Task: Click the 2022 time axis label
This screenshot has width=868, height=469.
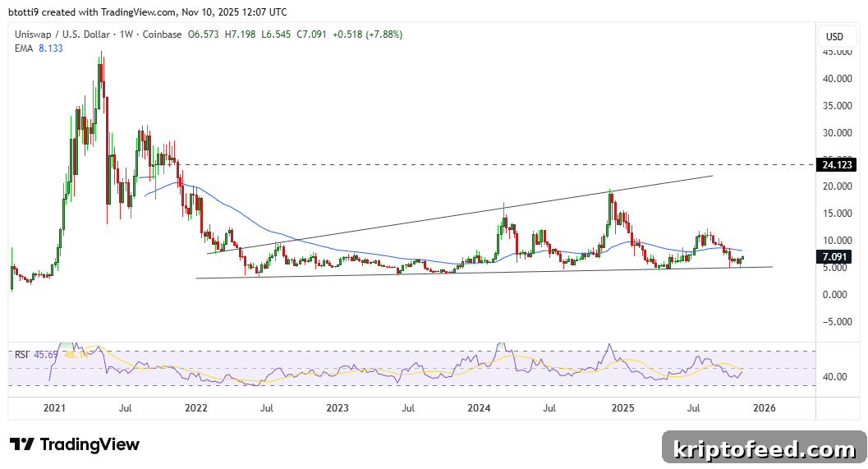Action: coord(196,408)
